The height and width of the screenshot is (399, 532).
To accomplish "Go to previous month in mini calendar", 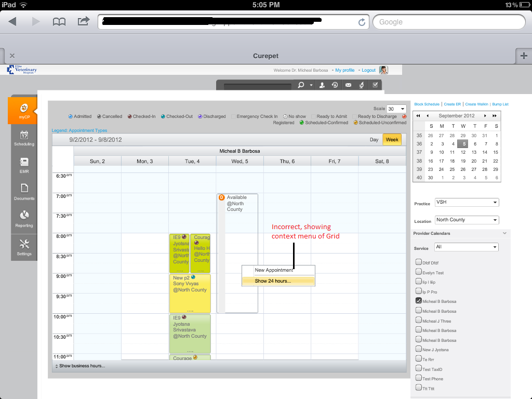I will (428, 116).
